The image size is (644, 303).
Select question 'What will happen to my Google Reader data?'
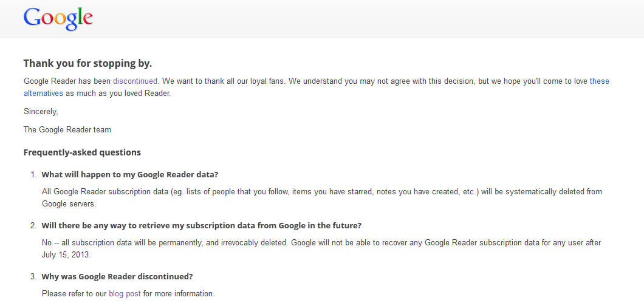tap(130, 174)
